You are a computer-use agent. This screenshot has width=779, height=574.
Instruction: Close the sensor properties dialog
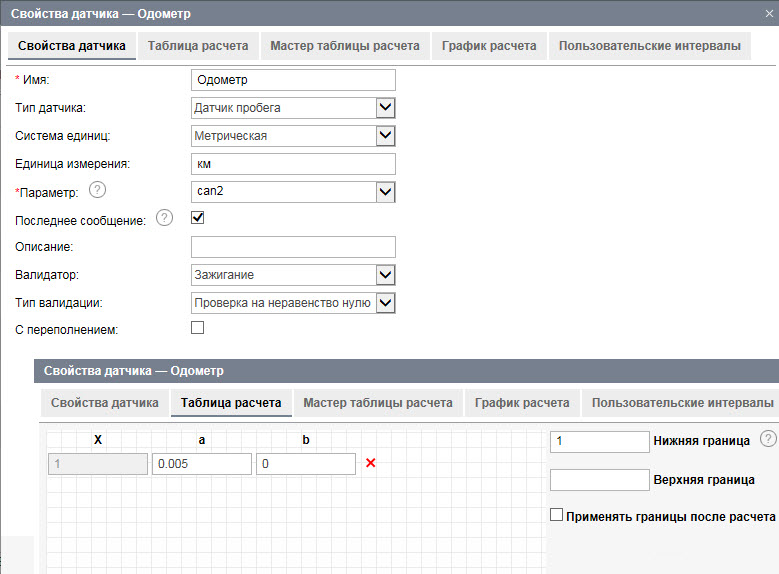point(768,13)
